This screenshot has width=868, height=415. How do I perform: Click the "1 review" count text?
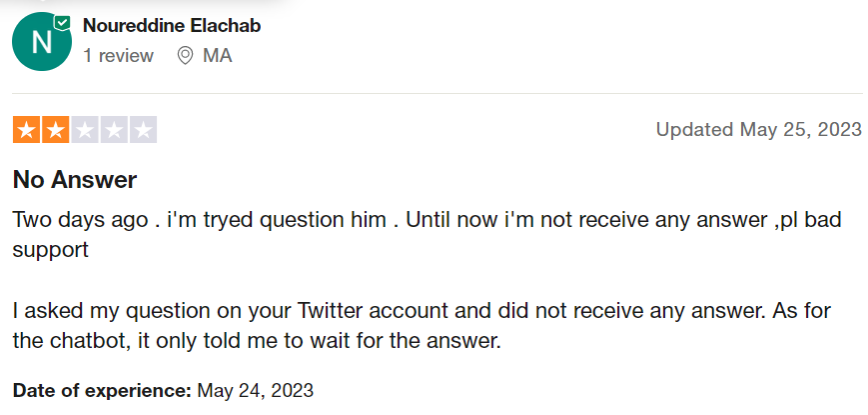pyautogui.click(x=118, y=56)
